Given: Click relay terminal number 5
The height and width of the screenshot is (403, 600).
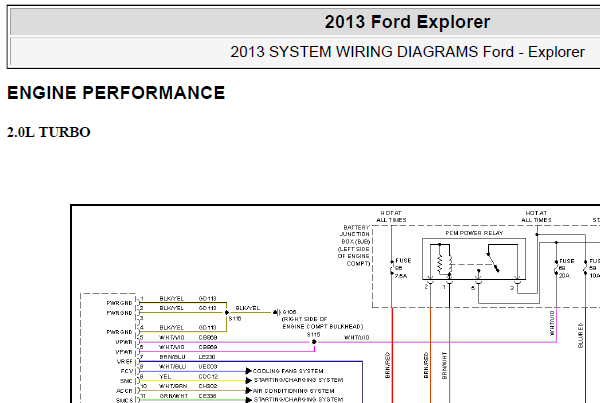Looking at the screenshot, I should pos(473,288).
